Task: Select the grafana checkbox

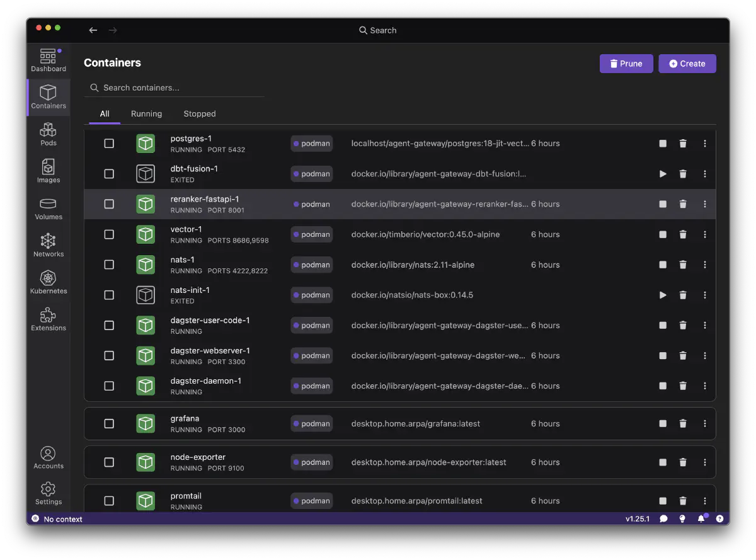Action: [x=109, y=424]
